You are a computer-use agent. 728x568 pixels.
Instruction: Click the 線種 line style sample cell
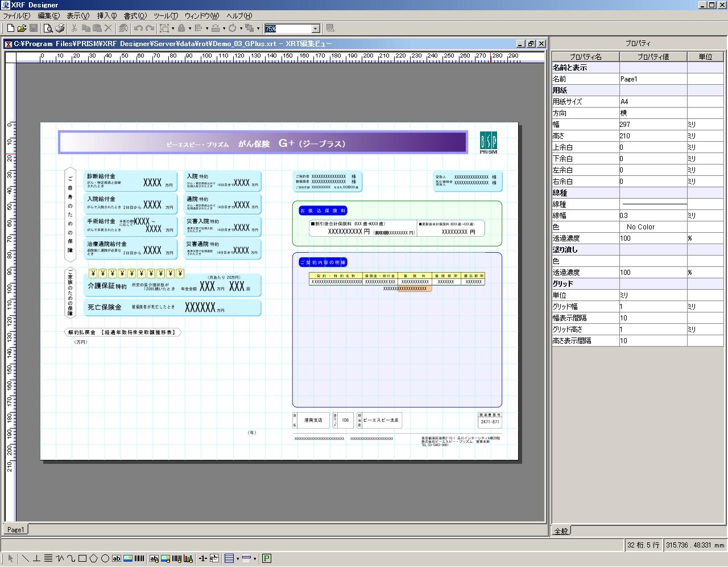coord(653,204)
